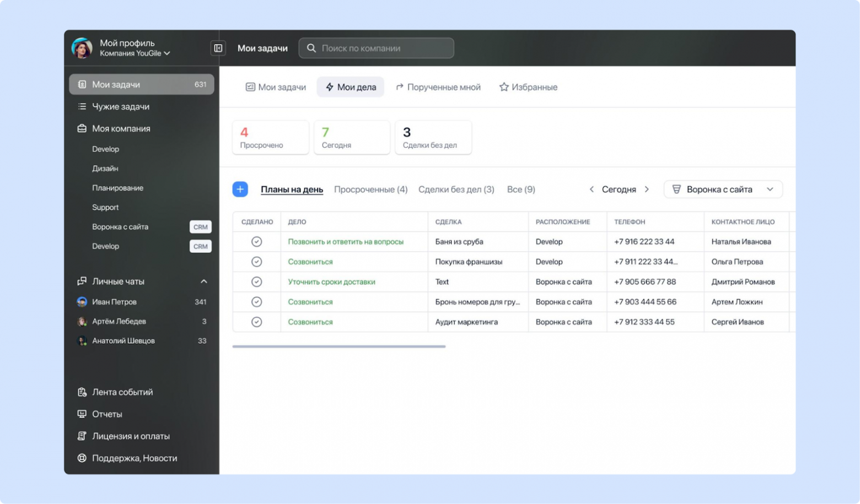Screen dimensions: 860x504
Task: Open Мои задачи via sidebar icon
Action: click(82, 84)
